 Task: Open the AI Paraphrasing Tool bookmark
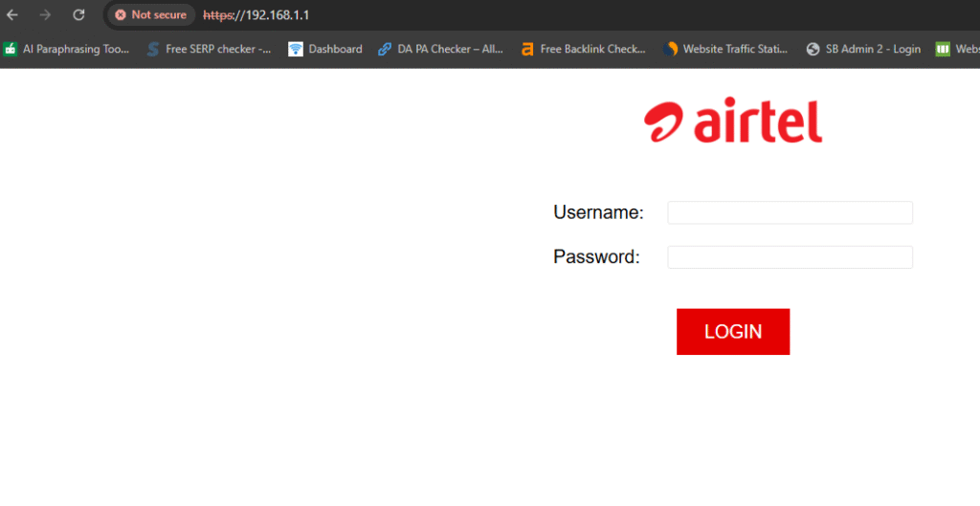tap(67, 50)
